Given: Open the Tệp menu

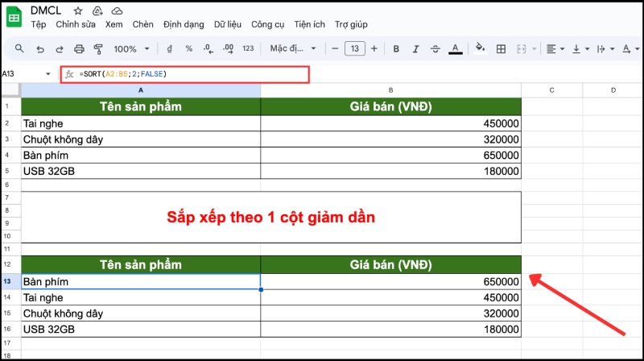Looking at the screenshot, I should click(39, 24).
